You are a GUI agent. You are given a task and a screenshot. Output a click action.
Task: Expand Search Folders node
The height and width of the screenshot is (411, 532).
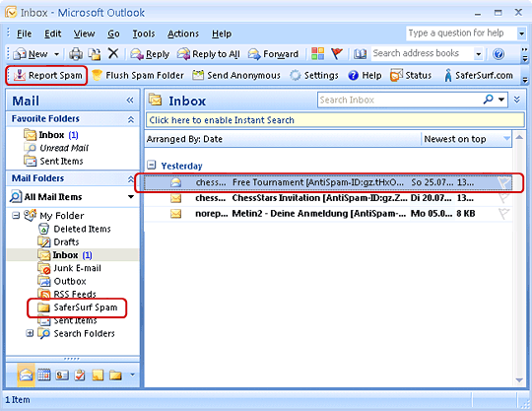(30, 333)
